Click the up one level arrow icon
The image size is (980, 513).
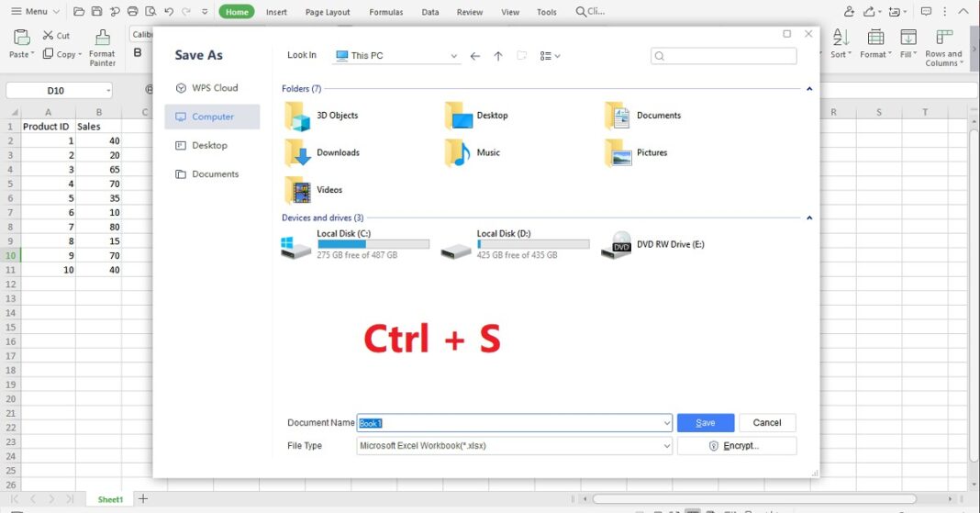click(x=498, y=56)
